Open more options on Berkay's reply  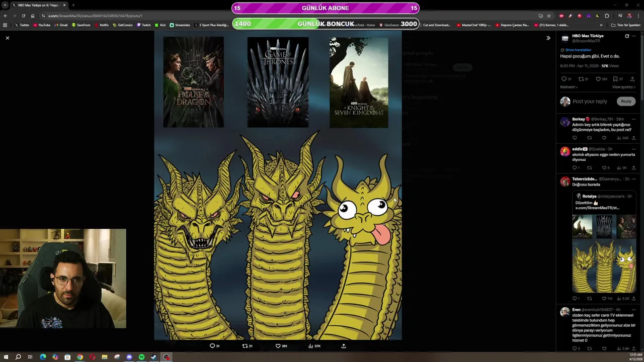[x=633, y=119]
